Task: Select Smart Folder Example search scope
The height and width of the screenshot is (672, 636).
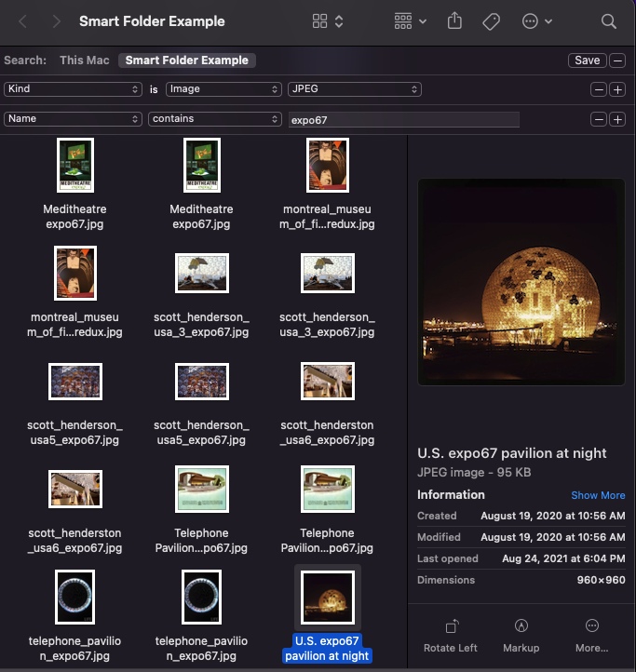Action: pyautogui.click(x=187, y=60)
